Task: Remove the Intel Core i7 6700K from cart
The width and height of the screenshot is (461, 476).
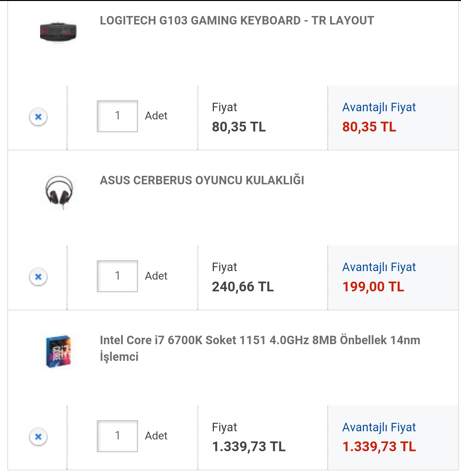Action: coord(39,437)
